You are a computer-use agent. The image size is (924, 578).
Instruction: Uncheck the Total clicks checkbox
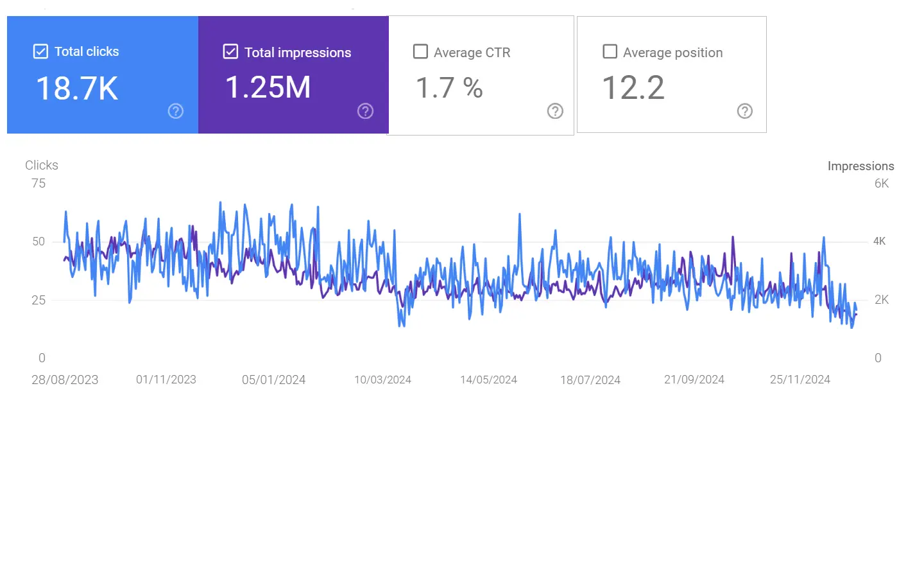[40, 51]
